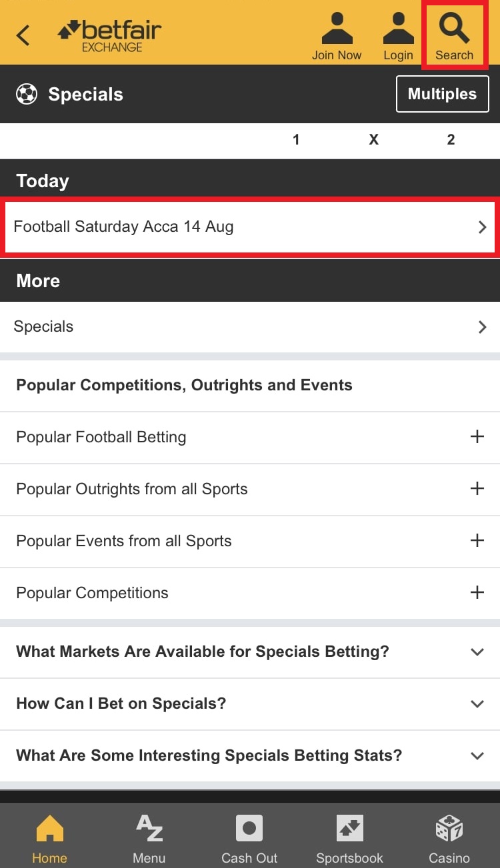Open the Casino dice tab
The image size is (500, 868).
click(449, 829)
